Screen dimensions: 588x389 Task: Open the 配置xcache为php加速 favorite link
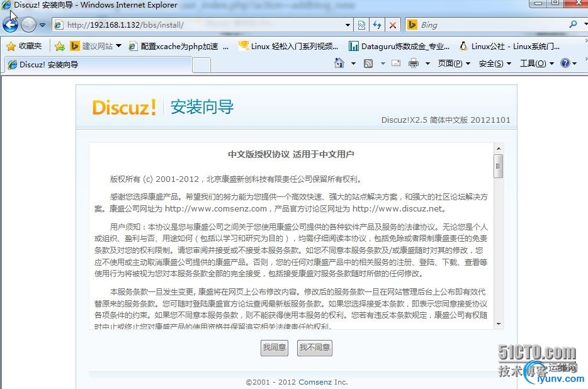coord(178,46)
